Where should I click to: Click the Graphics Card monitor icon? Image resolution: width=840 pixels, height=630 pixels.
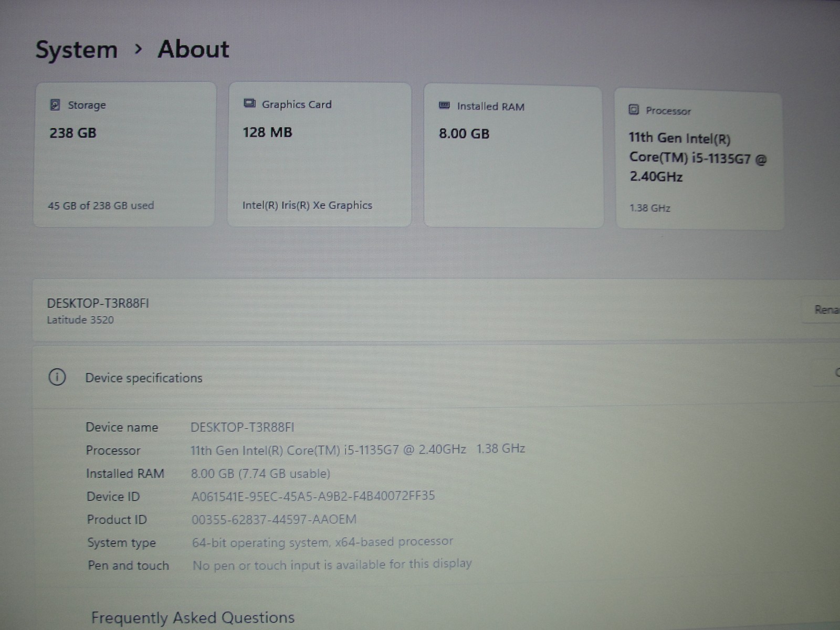pyautogui.click(x=249, y=103)
